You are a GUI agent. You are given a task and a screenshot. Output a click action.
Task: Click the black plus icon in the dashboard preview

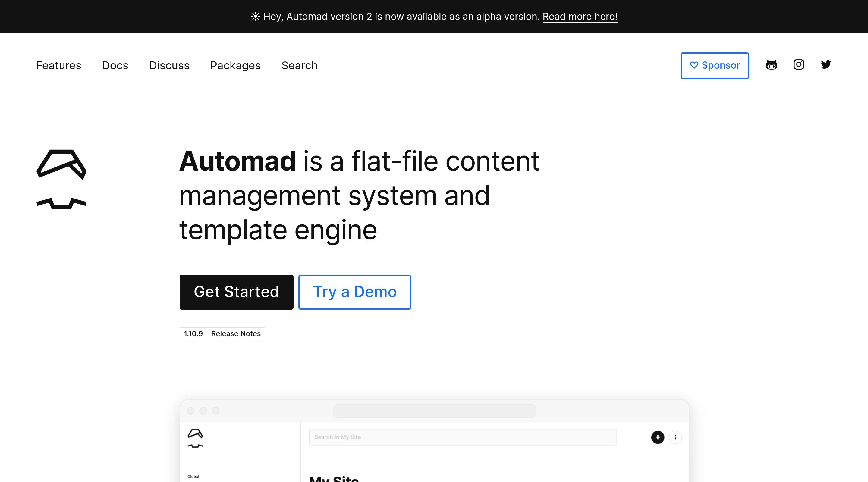tap(657, 437)
